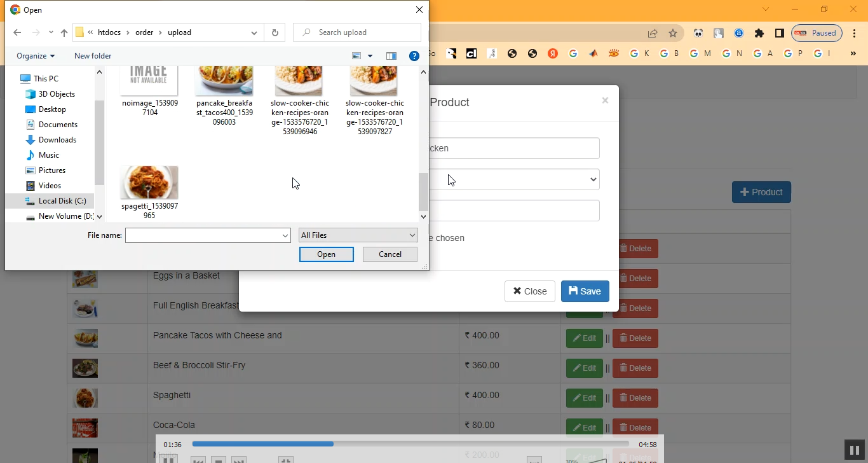Focus the Search upload box
Viewport: 868px width, 463px height.
click(x=357, y=32)
